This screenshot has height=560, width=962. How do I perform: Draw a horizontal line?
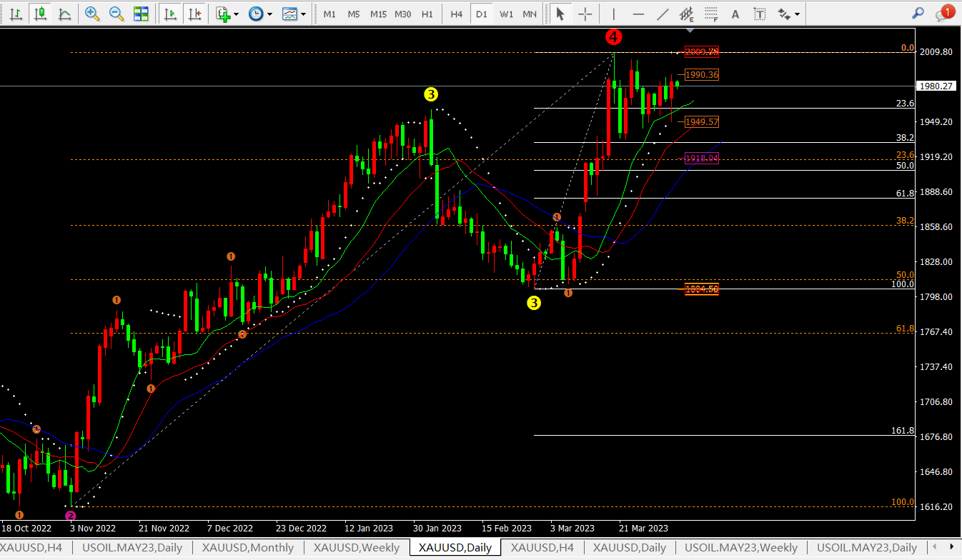tap(638, 14)
